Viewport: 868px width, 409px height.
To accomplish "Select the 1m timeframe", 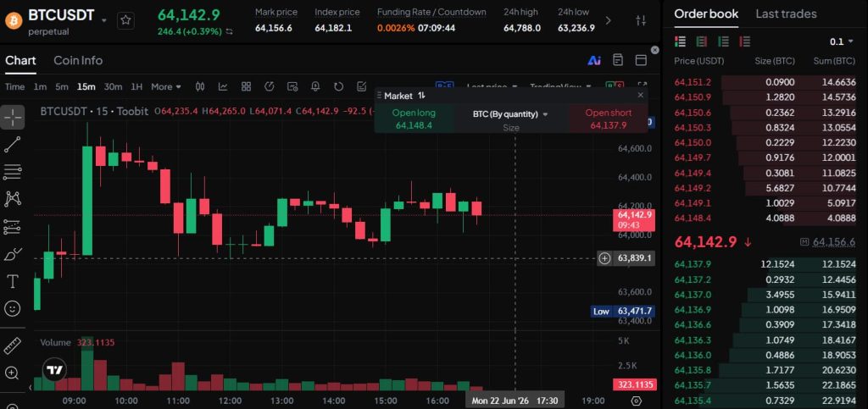I will [x=40, y=86].
